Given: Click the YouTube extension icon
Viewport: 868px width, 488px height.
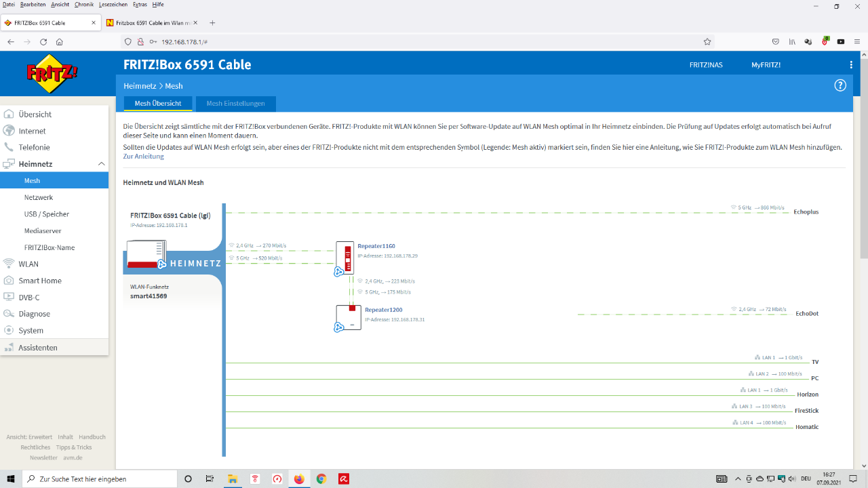Looking at the screenshot, I should [x=841, y=41].
